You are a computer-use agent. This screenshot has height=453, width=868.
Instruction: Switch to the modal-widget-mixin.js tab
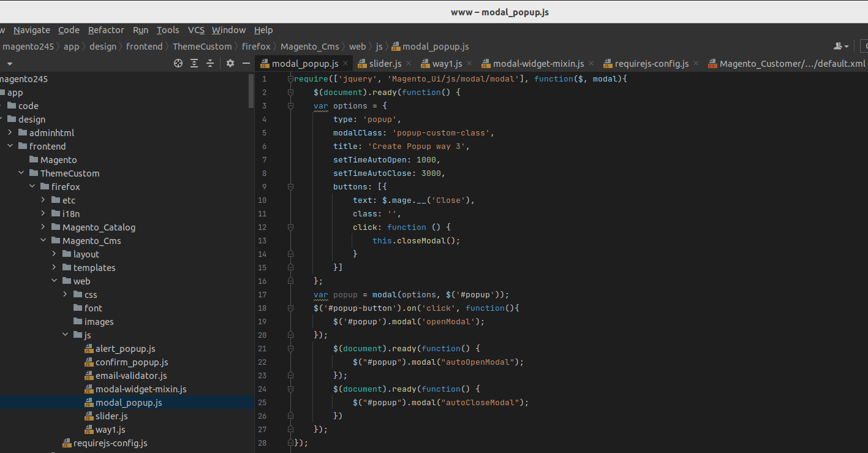click(538, 64)
